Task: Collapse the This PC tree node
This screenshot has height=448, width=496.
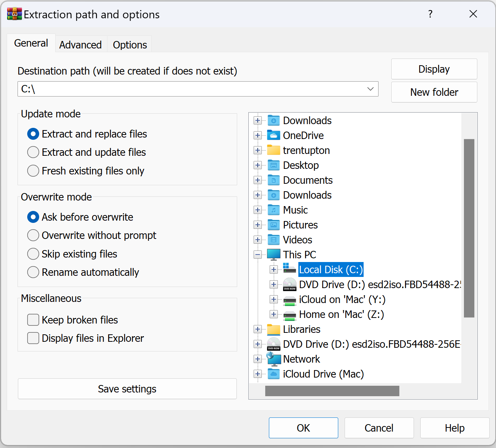Action: coord(258,255)
